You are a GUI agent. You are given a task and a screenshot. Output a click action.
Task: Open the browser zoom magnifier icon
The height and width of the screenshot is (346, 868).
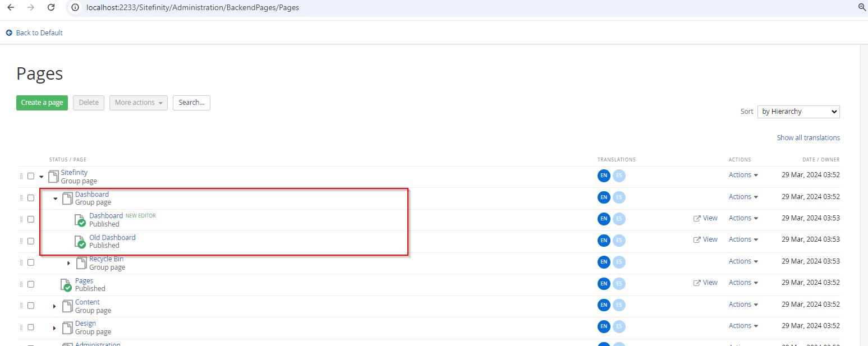(x=863, y=7)
